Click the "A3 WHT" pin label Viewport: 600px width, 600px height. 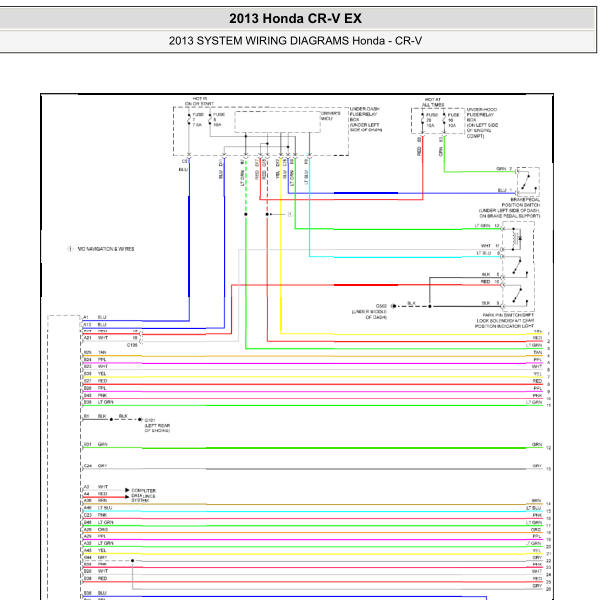[96, 487]
